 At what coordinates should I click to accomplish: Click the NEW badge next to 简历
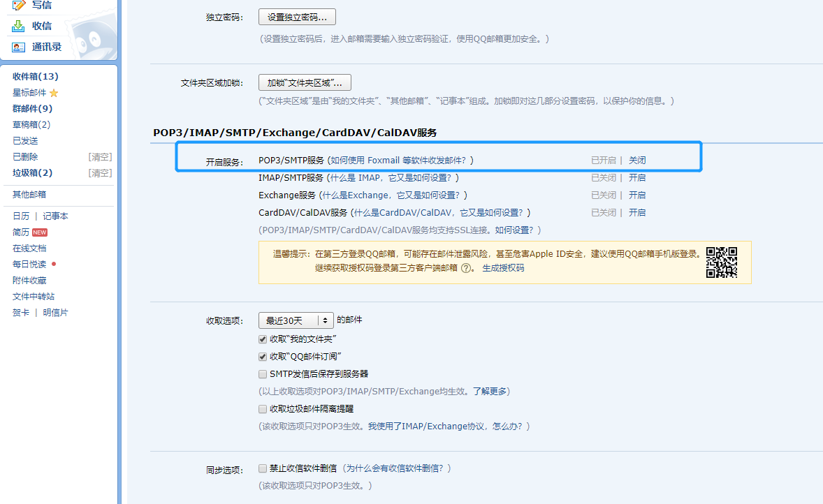tap(40, 232)
